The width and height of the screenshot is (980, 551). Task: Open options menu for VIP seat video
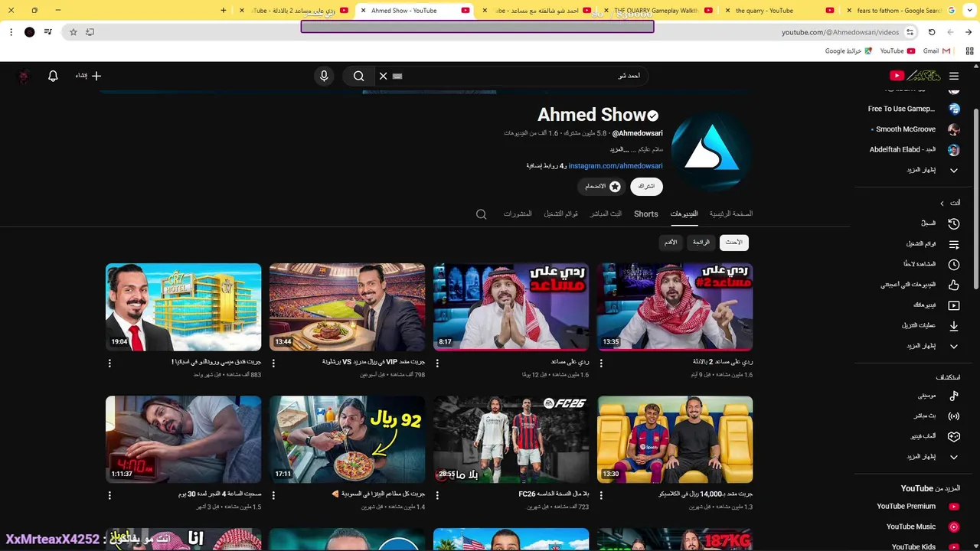273,364
